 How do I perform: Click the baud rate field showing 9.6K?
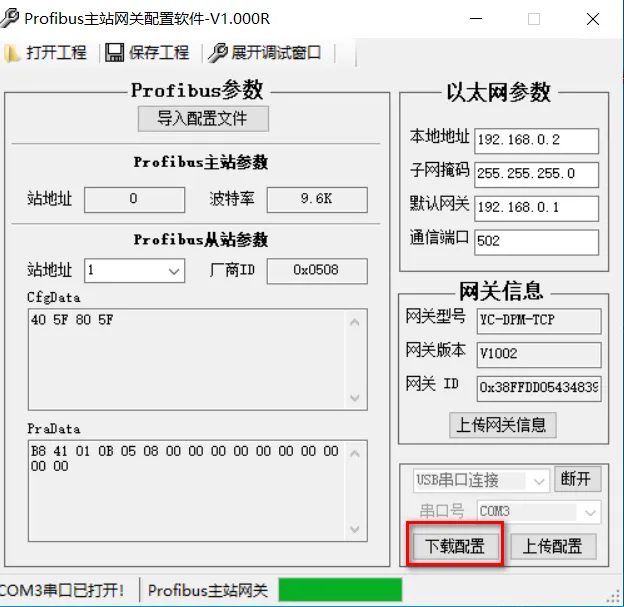[x=317, y=199]
